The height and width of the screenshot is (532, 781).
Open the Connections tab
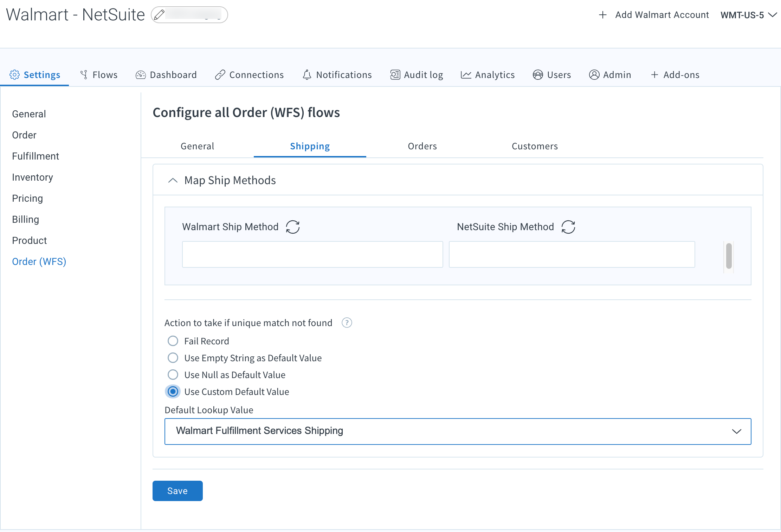pos(250,75)
